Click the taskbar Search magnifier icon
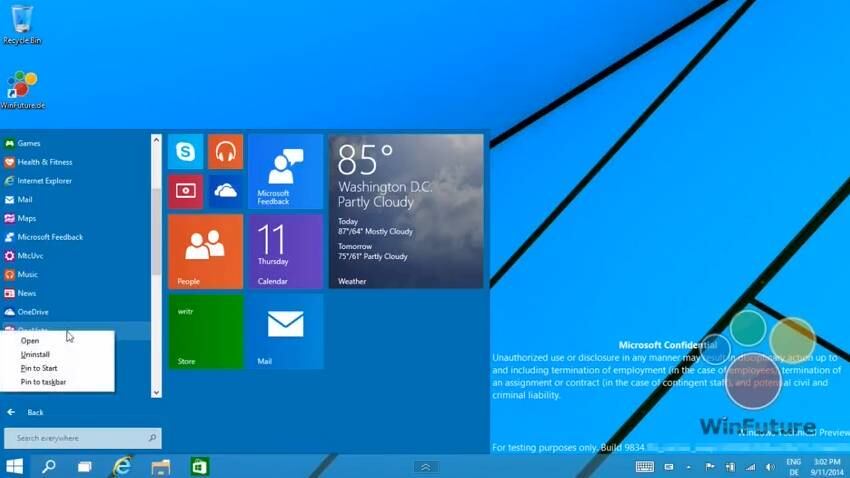 point(49,466)
